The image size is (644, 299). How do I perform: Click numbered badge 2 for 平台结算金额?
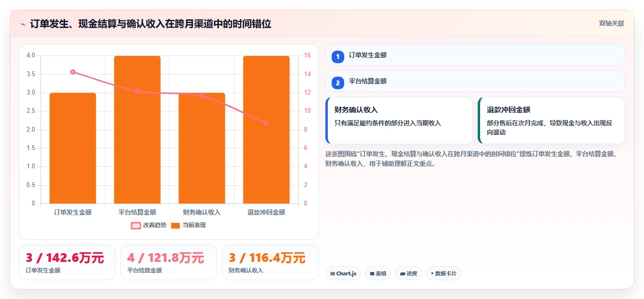[338, 82]
